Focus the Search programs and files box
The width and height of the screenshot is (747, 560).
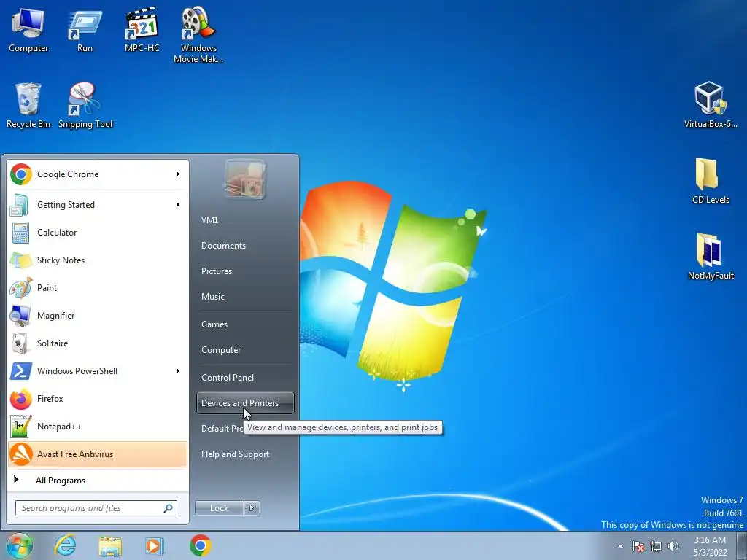pos(96,508)
